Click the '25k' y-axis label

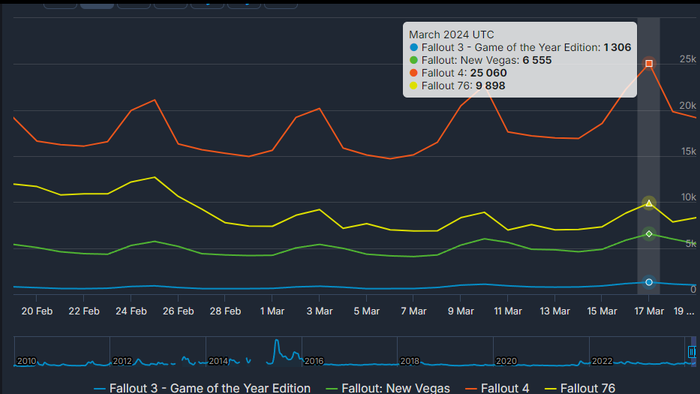[x=688, y=59]
